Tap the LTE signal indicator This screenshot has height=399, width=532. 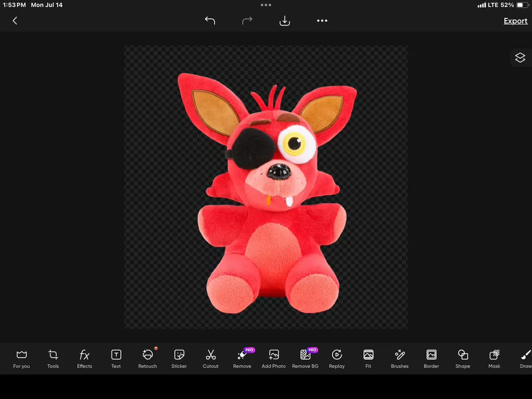(488, 5)
